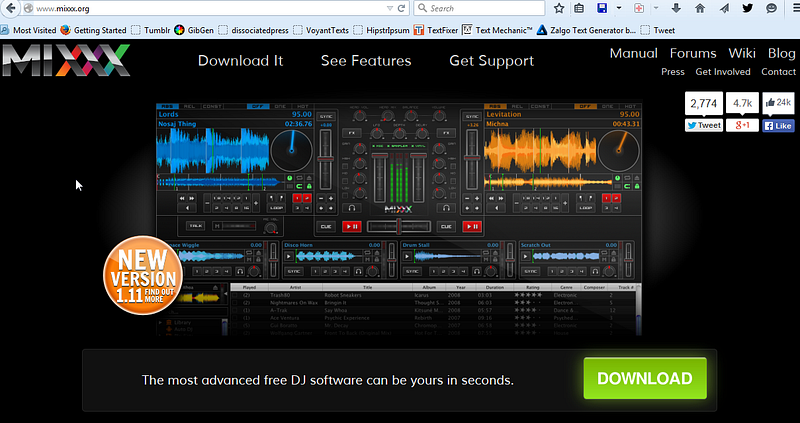This screenshot has height=423, width=800.
Task: Open the Contact link
Action: [x=779, y=72]
